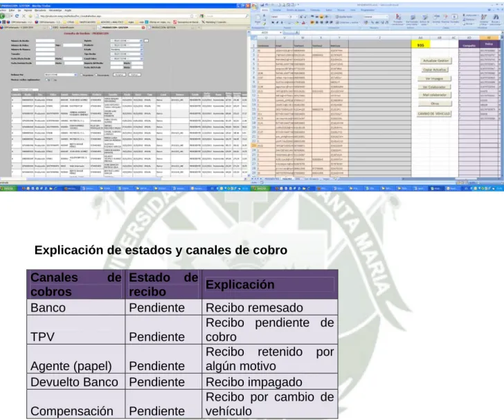Open the Agente dropdown in the form
Screen dimensions: 504x420
point(127,41)
